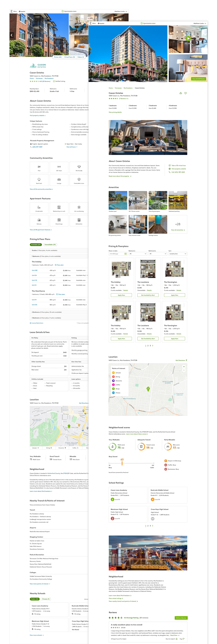Click the View All 48 Photos button
Screen dimensions: 217x644
point(198,79)
